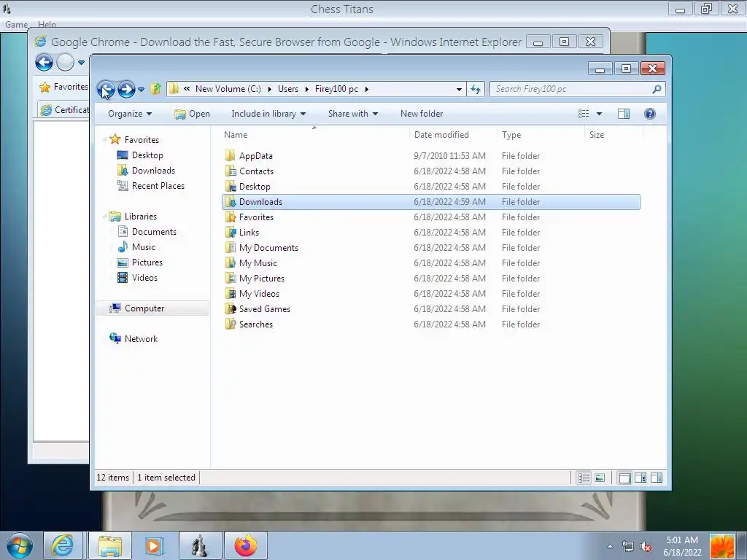Select the My Music folder icon

click(230, 262)
